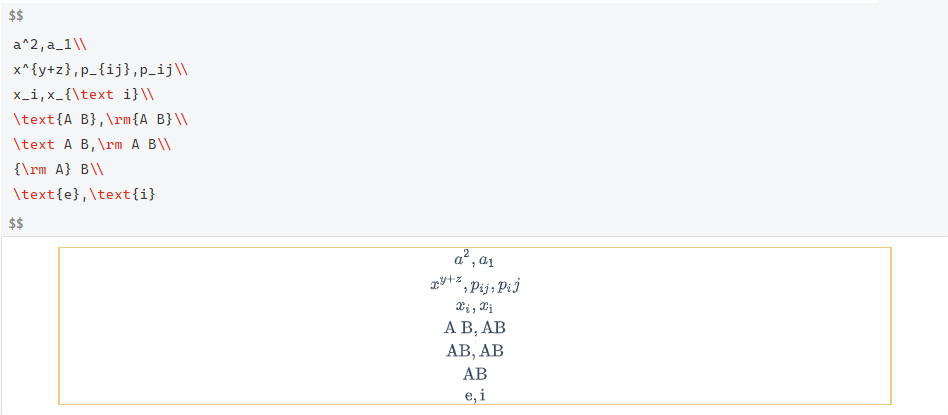Place cursor on code line a^2,a_1
Image resolution: width=948 pixels, height=415 pixels.
point(48,45)
